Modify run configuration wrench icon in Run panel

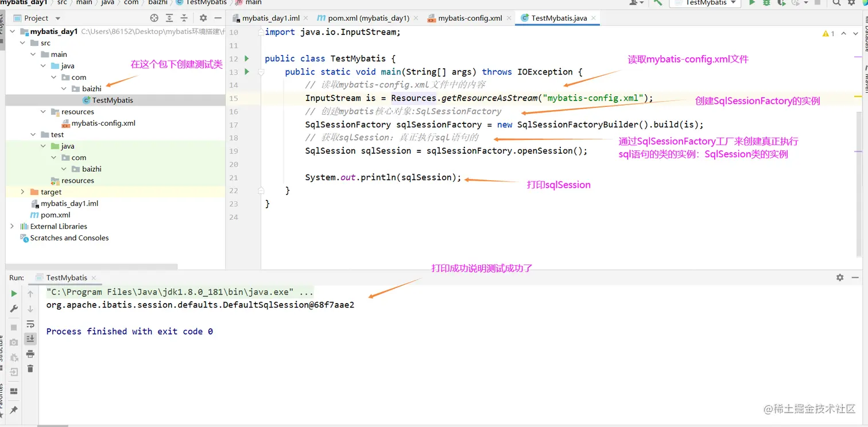tap(14, 309)
